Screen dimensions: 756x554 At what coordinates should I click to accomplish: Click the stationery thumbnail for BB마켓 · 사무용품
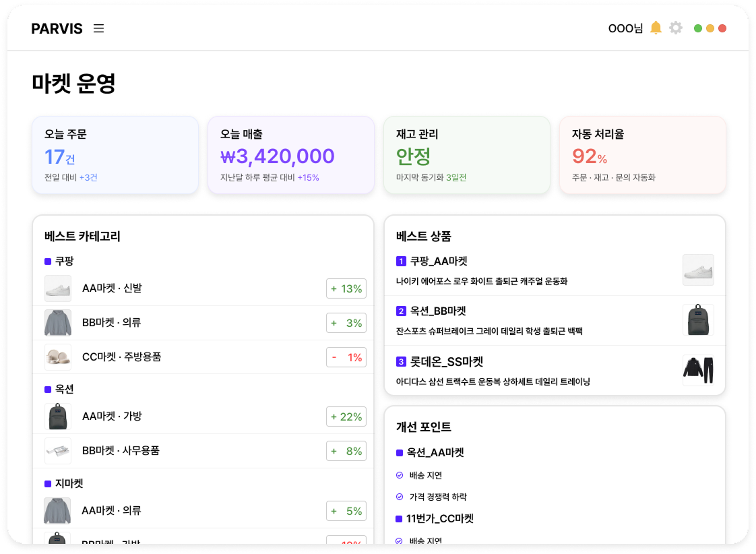58,451
